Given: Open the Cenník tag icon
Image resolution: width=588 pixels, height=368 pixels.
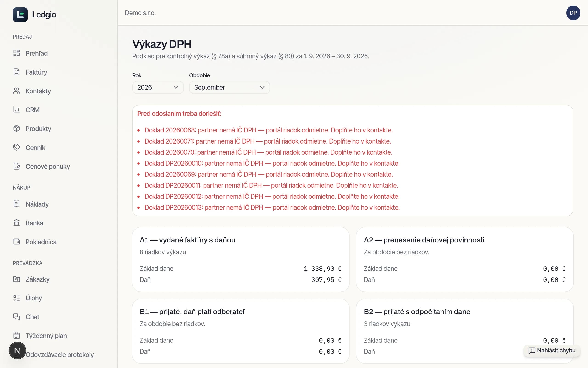Looking at the screenshot, I should click(17, 147).
